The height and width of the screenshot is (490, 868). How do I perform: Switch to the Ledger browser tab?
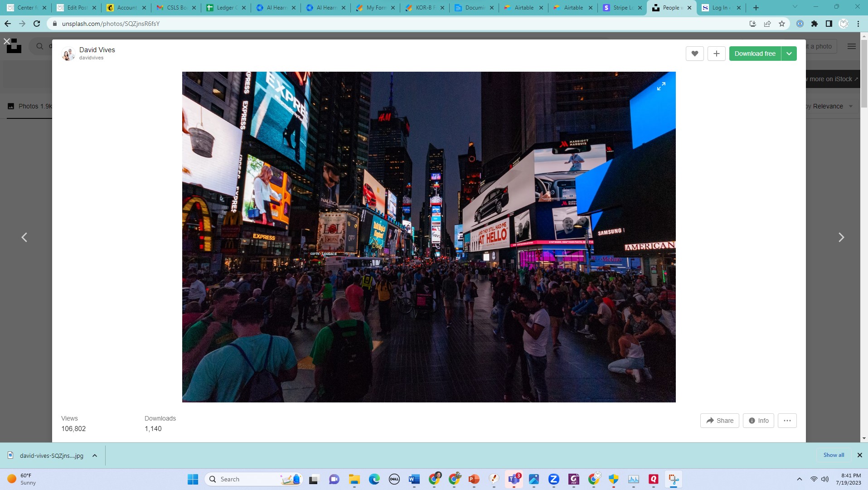[224, 8]
